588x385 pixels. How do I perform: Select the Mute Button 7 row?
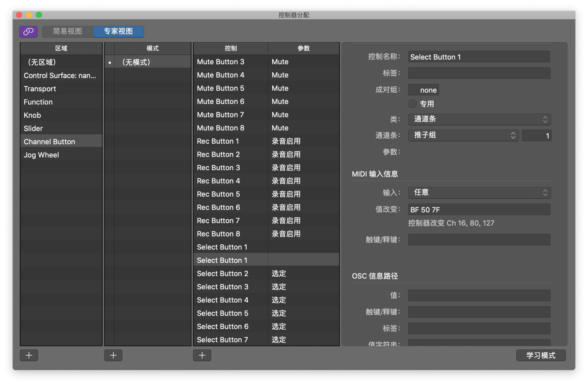click(266, 115)
